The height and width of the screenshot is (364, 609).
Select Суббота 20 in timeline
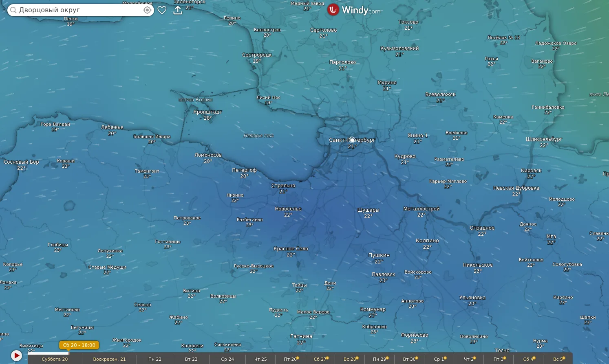point(55,359)
